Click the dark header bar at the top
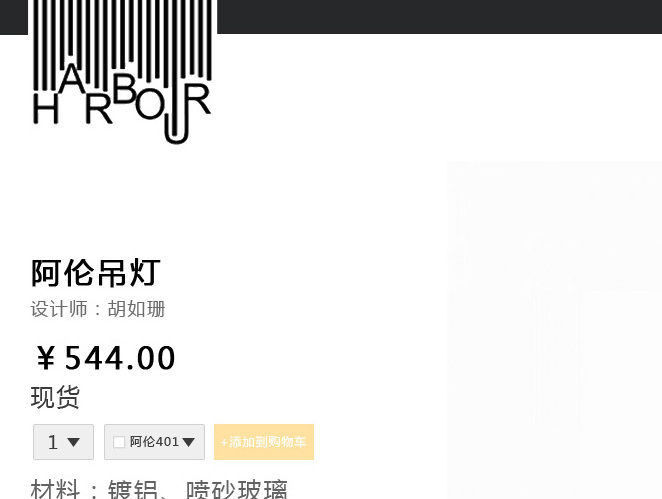The image size is (662, 499). click(x=439, y=16)
